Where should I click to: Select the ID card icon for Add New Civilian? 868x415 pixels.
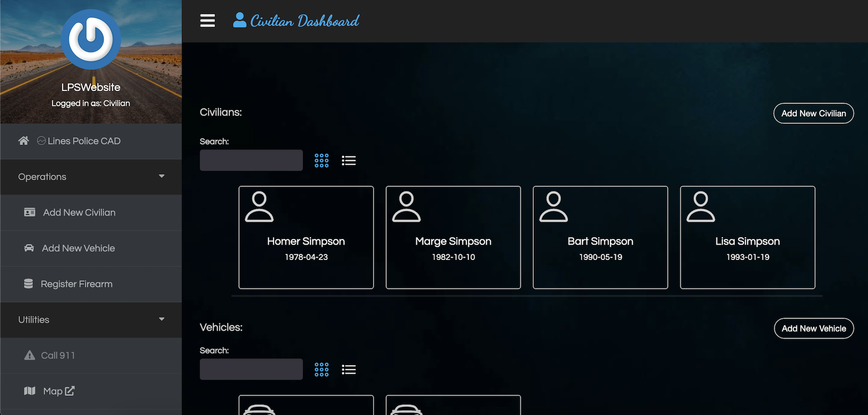[x=29, y=212]
